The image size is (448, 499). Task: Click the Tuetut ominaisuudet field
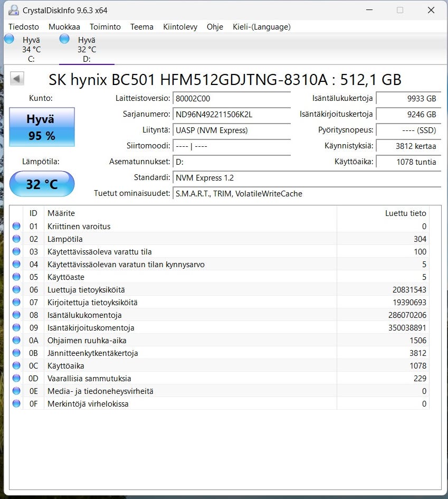pyautogui.click(x=307, y=193)
